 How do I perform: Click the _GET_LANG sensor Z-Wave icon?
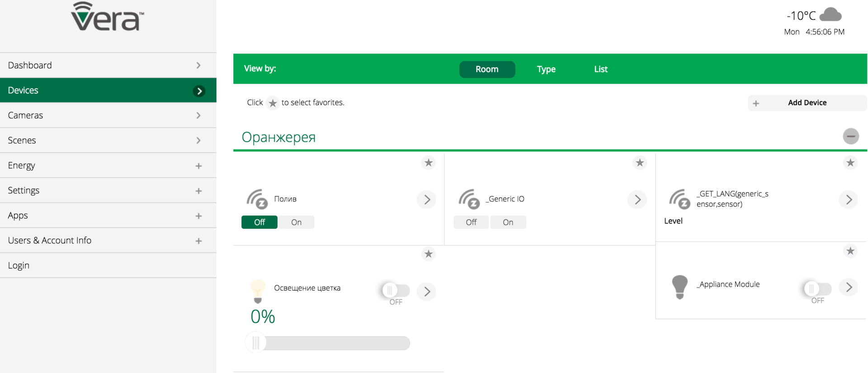click(x=680, y=199)
